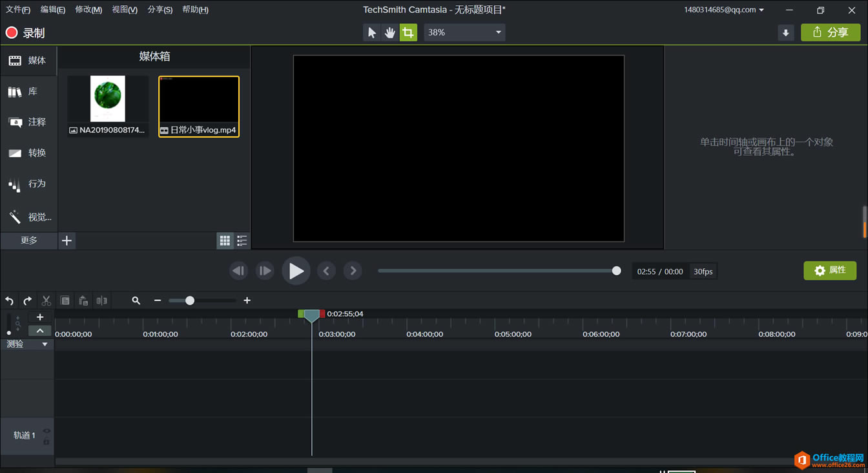Click the previous frame playback button

click(238, 271)
